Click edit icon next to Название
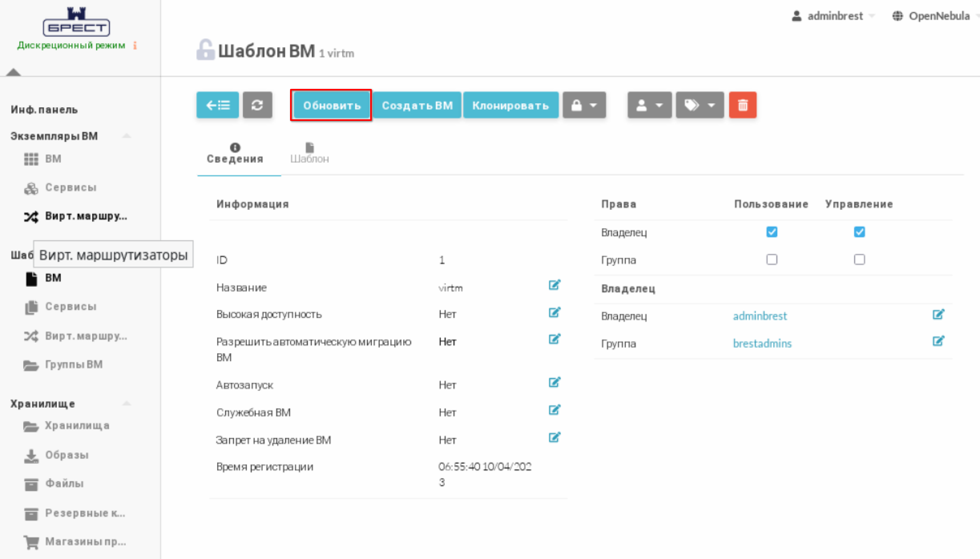 (x=554, y=285)
